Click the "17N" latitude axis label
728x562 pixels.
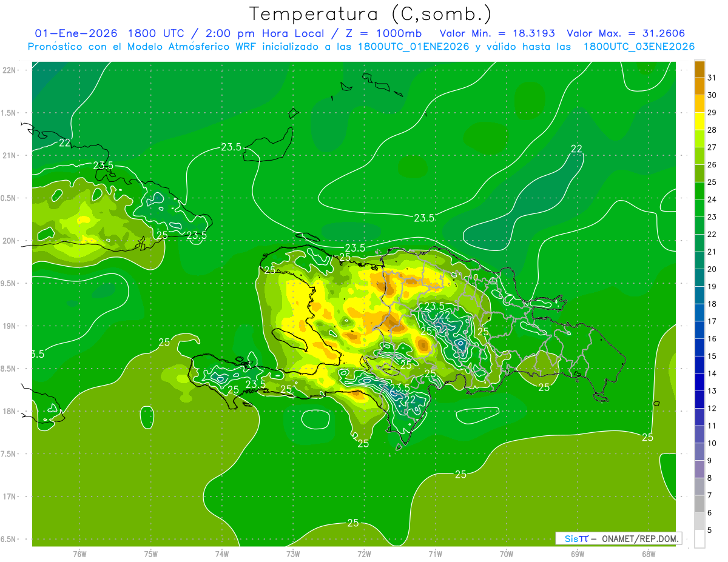point(10,497)
